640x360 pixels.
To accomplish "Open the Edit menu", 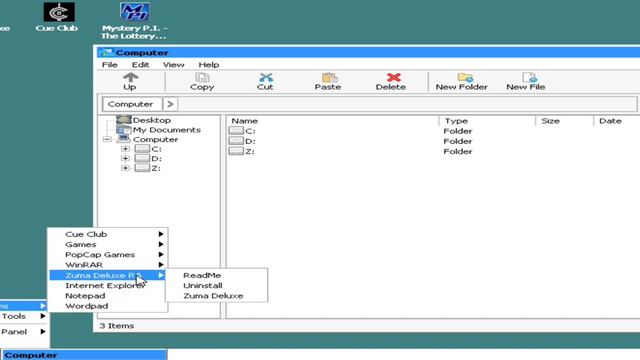I will click(140, 65).
